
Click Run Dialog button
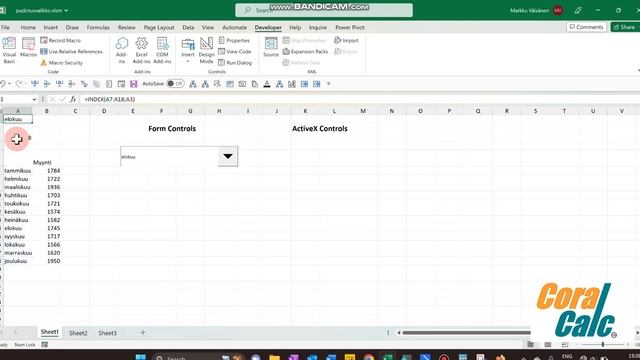point(235,63)
